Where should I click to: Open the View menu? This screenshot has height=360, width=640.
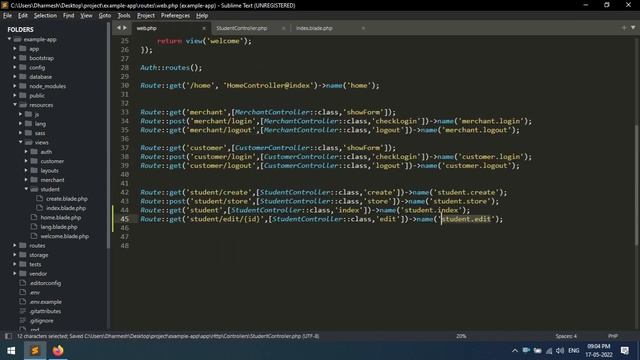point(86,16)
